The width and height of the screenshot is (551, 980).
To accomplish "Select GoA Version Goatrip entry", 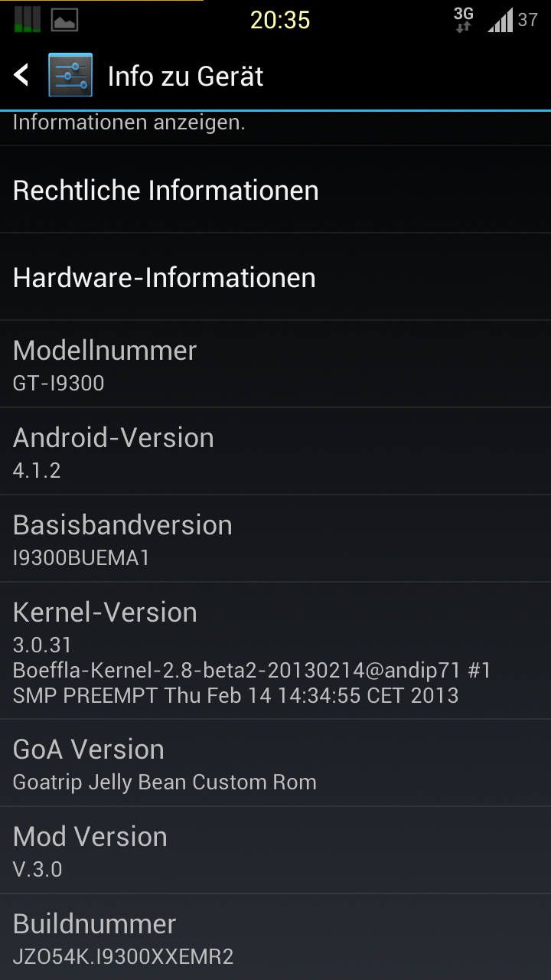I will pos(275,763).
